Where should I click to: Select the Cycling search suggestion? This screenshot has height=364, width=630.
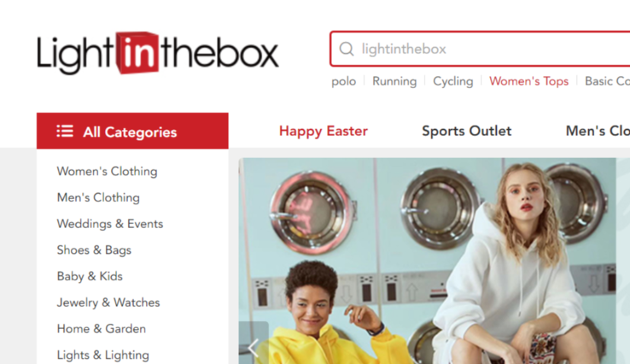coord(453,81)
